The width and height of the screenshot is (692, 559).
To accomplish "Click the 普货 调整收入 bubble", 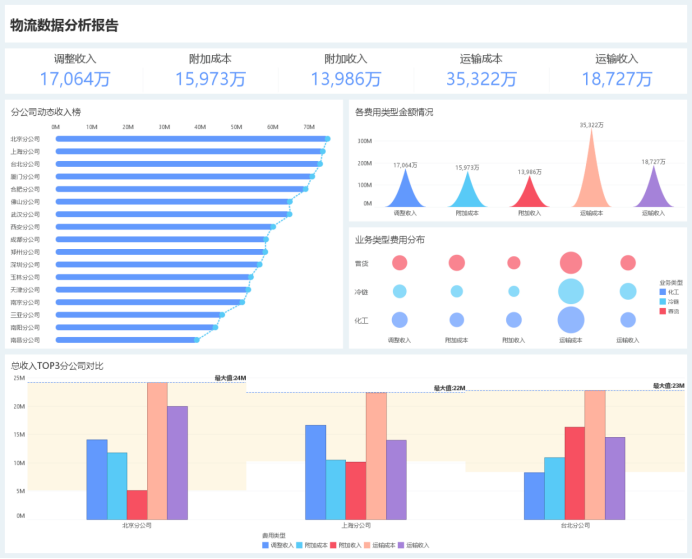I will [x=400, y=263].
